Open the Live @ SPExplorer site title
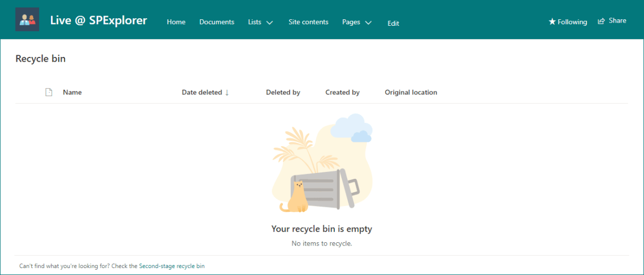 click(99, 20)
